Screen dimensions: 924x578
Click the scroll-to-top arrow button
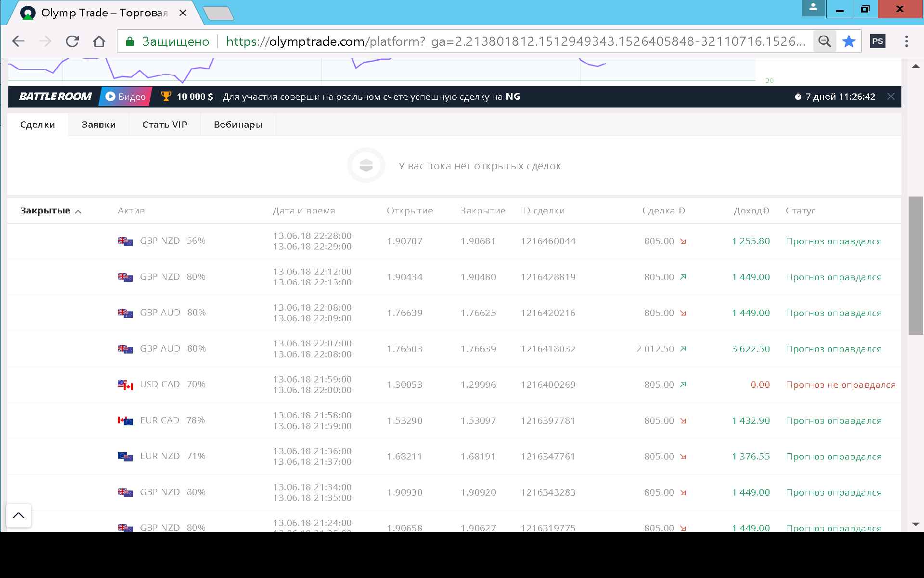(18, 515)
